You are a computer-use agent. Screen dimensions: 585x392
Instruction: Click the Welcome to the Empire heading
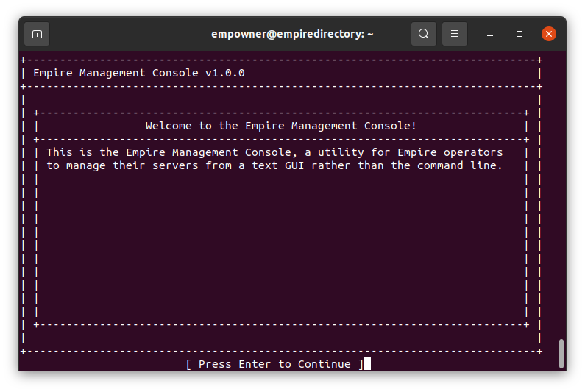pyautogui.click(x=281, y=126)
